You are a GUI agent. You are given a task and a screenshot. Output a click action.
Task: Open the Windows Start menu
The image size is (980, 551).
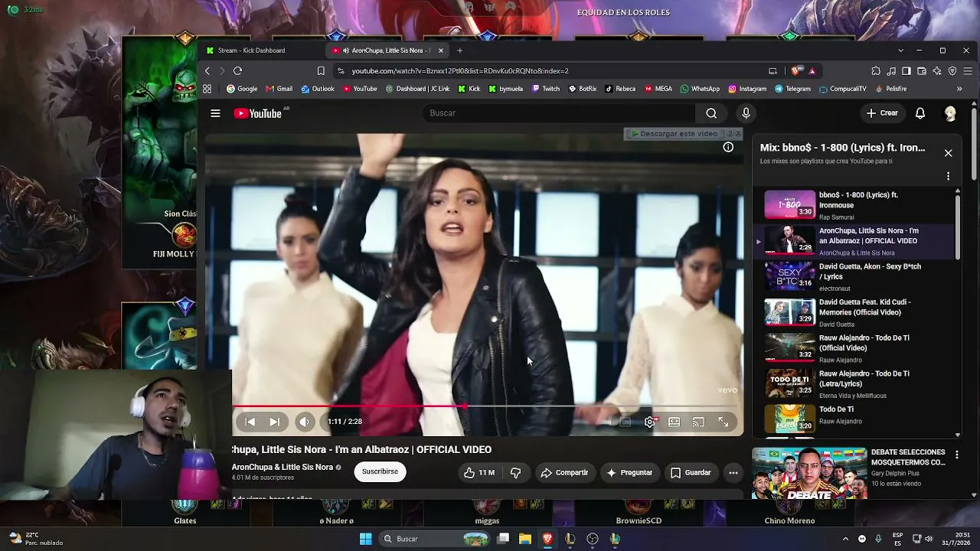366,539
